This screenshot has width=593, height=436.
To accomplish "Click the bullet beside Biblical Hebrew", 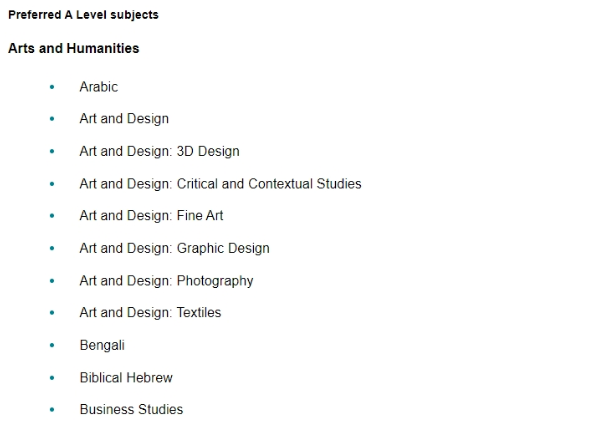I will tap(52, 377).
